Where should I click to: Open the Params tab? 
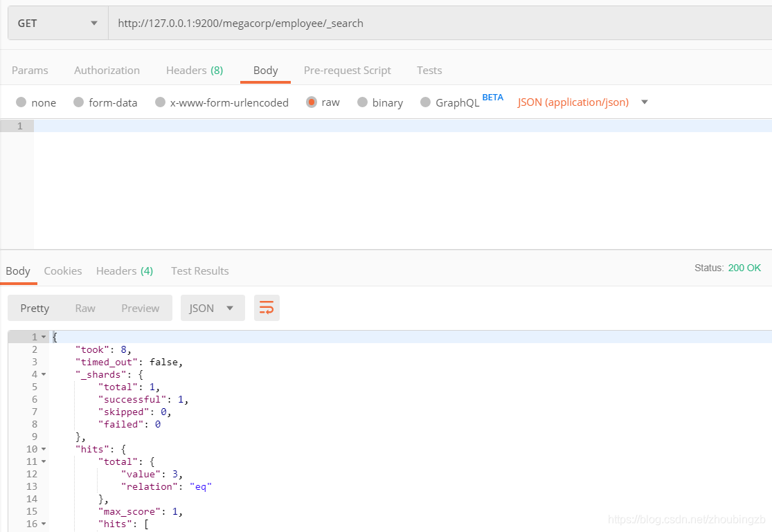(30, 71)
